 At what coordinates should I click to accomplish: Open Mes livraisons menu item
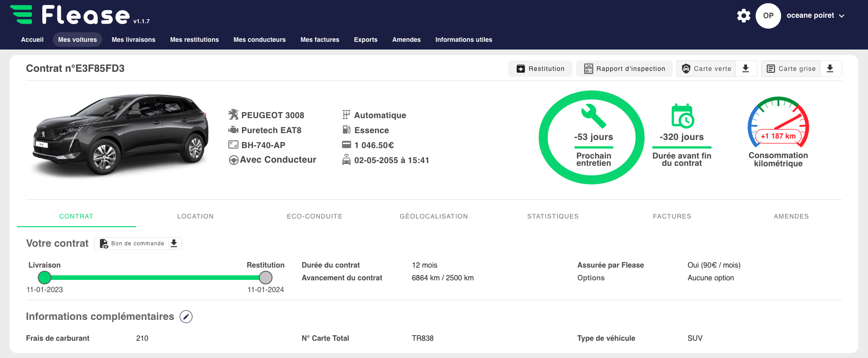(x=134, y=40)
